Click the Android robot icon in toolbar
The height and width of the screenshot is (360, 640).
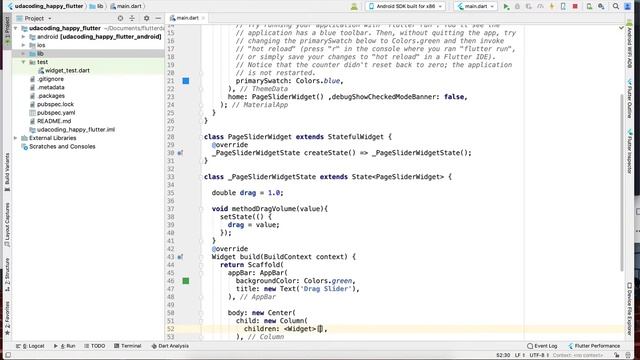[x=354, y=6]
